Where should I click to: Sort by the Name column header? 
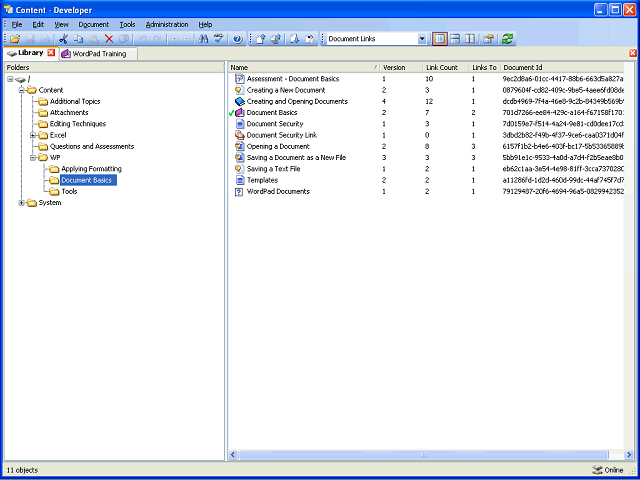pos(304,68)
